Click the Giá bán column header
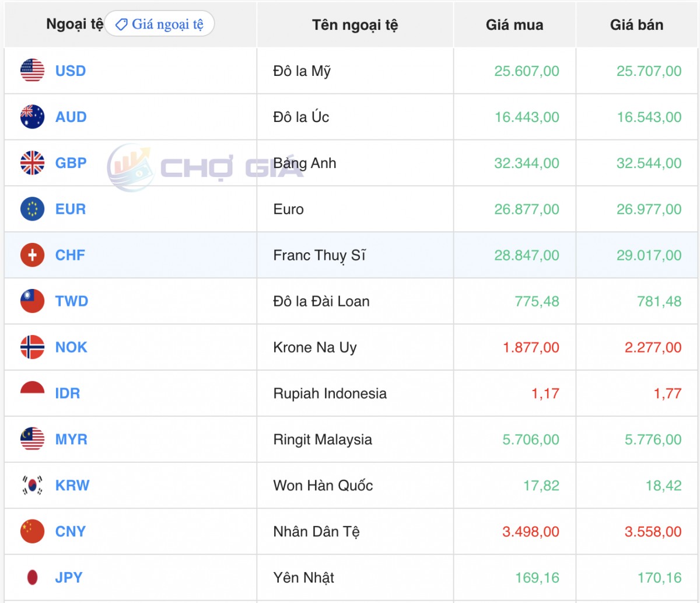The image size is (700, 603). click(636, 25)
